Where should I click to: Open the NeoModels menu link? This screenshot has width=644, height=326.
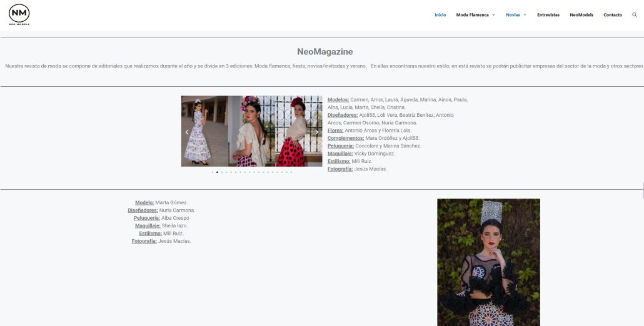click(581, 15)
